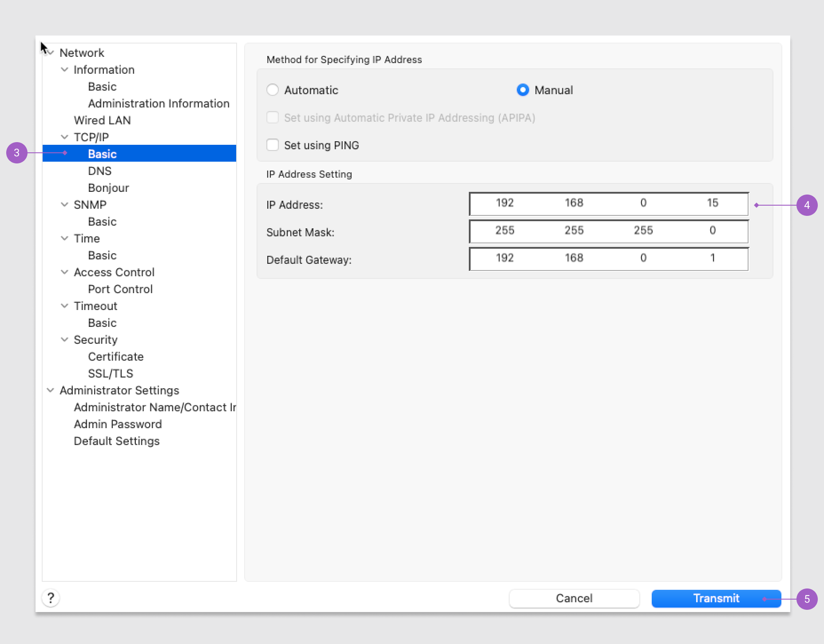Open Certificate under Security
824x644 pixels.
116,357
